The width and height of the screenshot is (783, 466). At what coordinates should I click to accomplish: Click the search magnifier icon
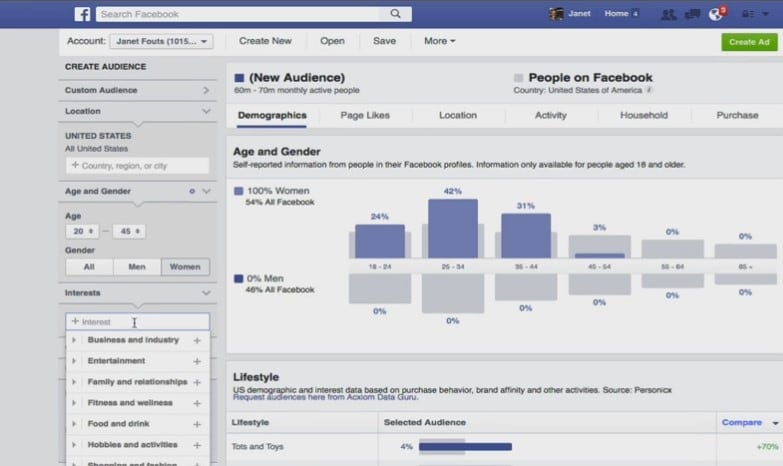click(x=395, y=13)
